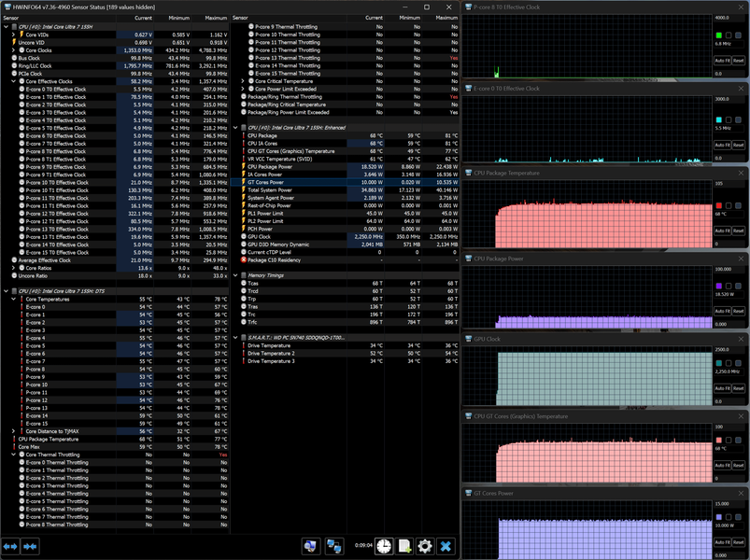This screenshot has width=750, height=560.
Task: Toggle the empty checkbox in CPU Package Temperature graph
Action: [x=729, y=206]
